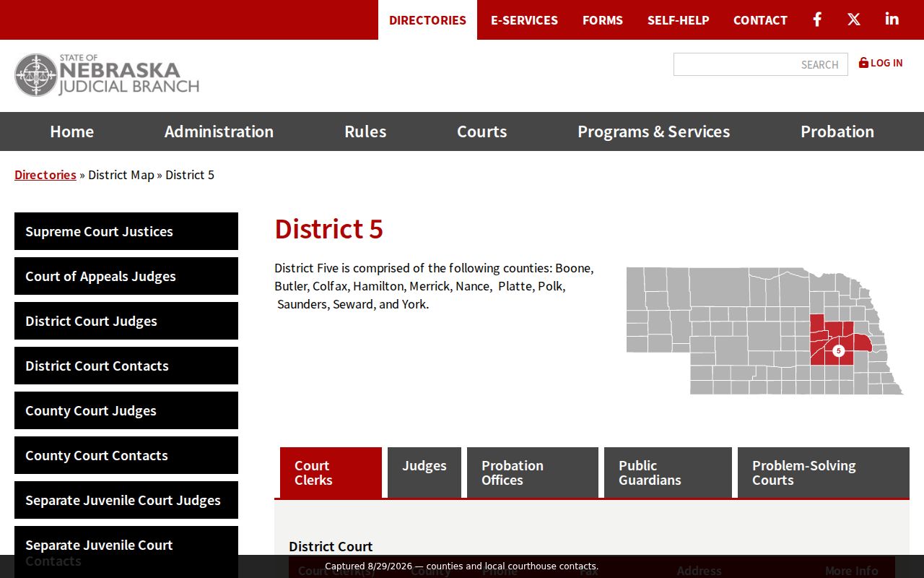Screen dimensions: 924x578
Task: Click the District Map breadcrumb text
Action: (x=121, y=175)
